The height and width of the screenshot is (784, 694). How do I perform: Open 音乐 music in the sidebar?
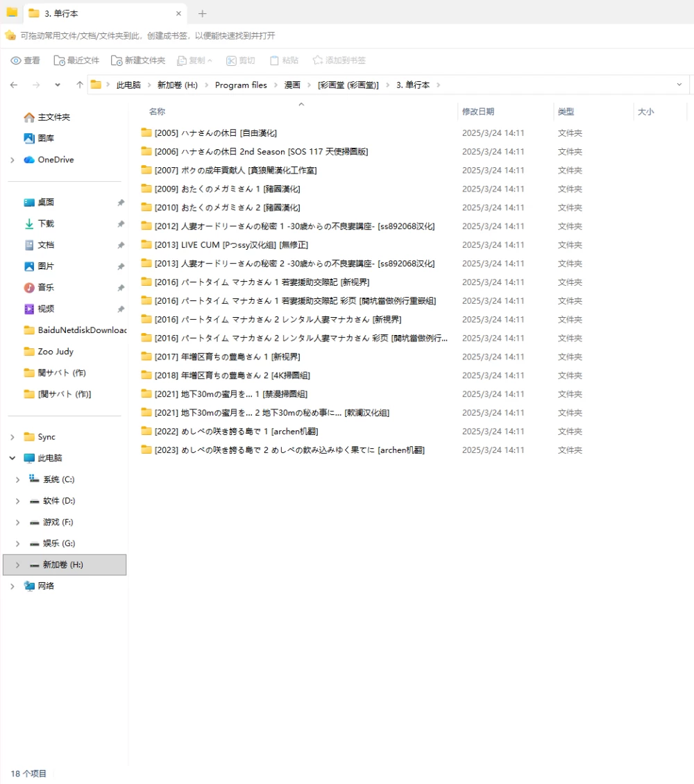(39, 287)
